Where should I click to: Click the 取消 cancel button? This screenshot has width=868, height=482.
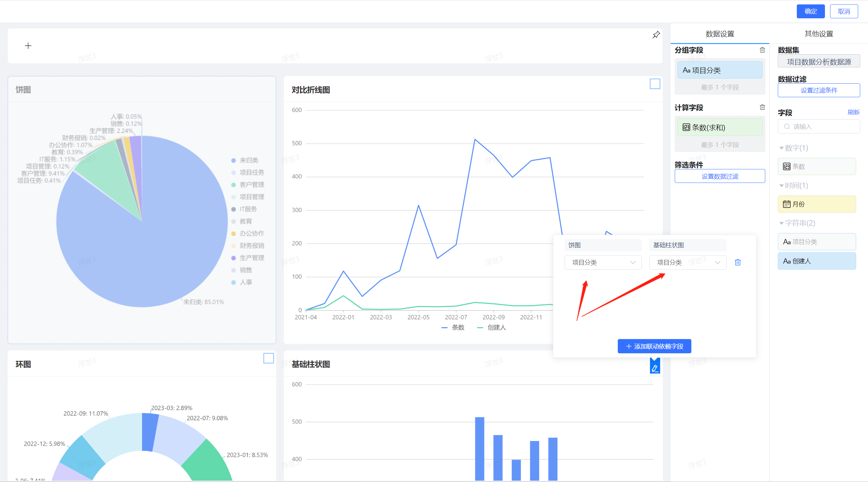pyautogui.click(x=844, y=12)
